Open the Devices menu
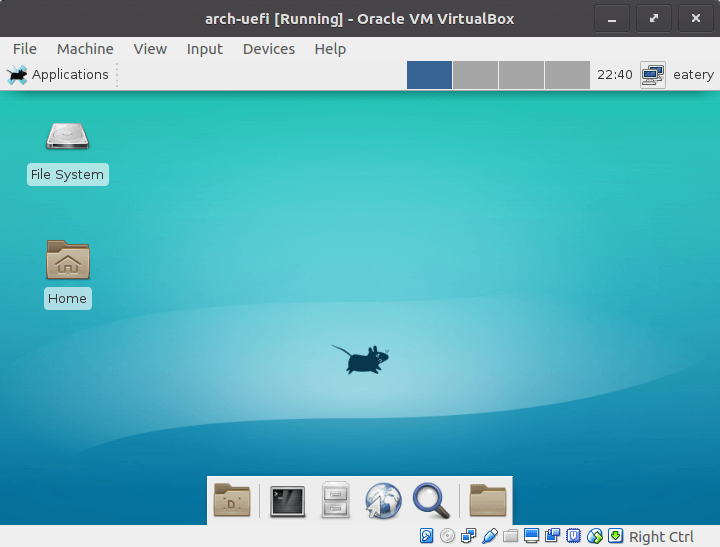The height and width of the screenshot is (547, 720). pyautogui.click(x=268, y=49)
